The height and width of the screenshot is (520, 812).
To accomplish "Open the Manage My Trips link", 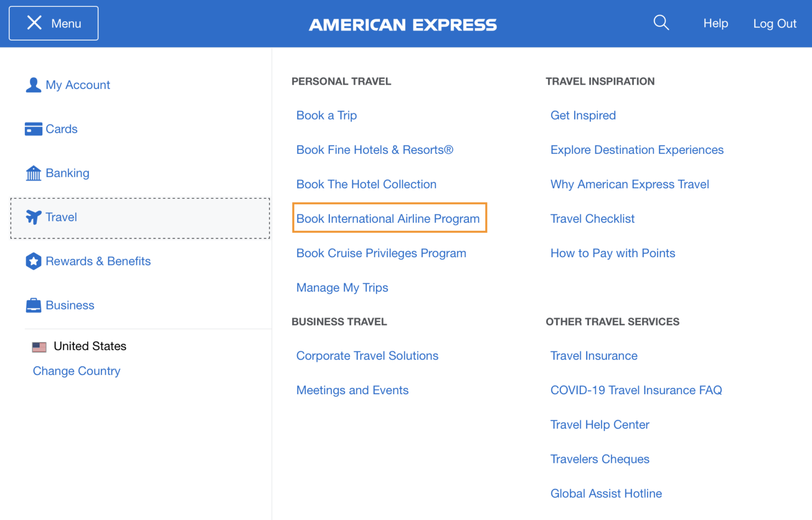I will click(342, 287).
